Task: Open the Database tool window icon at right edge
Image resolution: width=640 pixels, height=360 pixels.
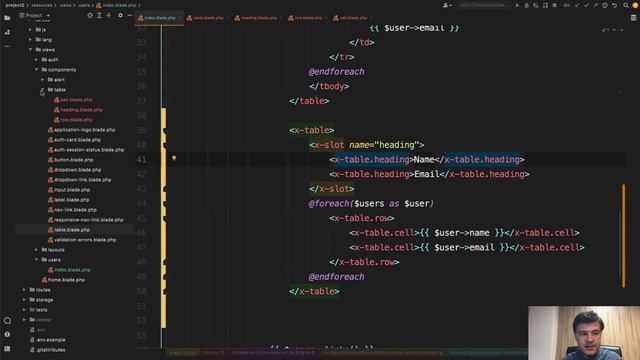Action: tap(633, 18)
